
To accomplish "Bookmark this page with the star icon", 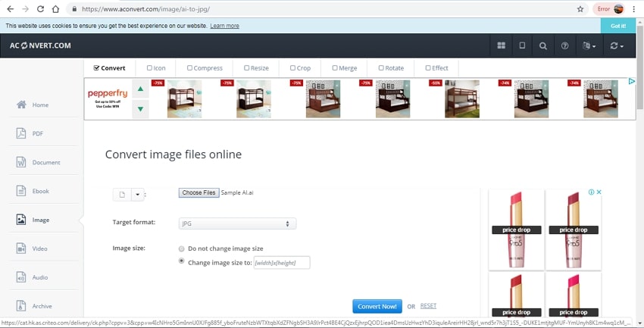I will tap(580, 9).
